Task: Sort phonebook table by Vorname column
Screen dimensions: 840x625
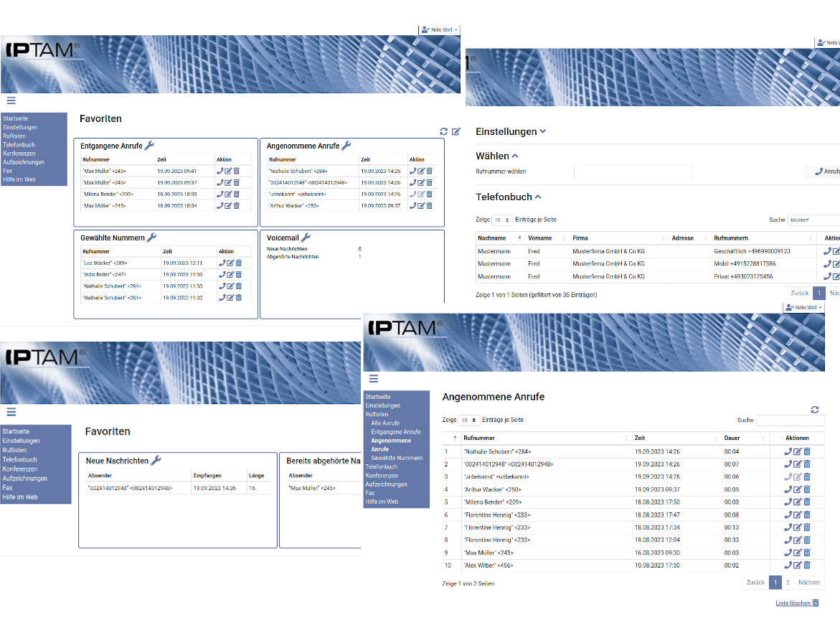Action: click(x=540, y=238)
